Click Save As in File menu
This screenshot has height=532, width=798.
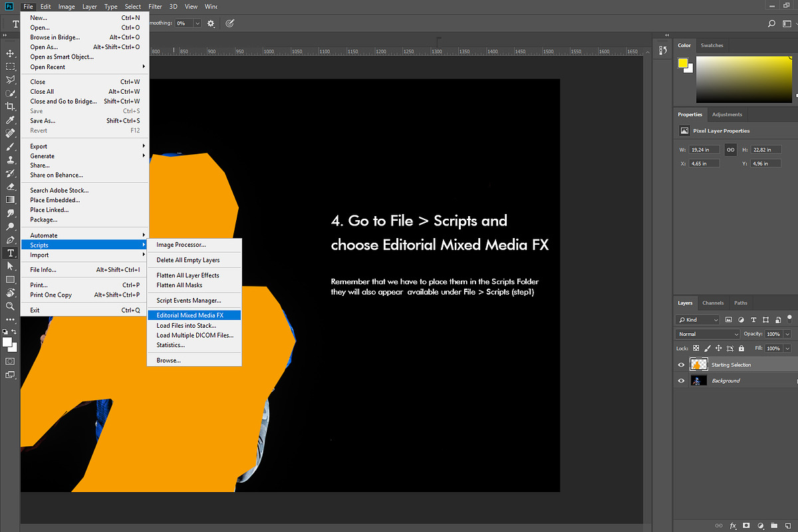coord(85,121)
